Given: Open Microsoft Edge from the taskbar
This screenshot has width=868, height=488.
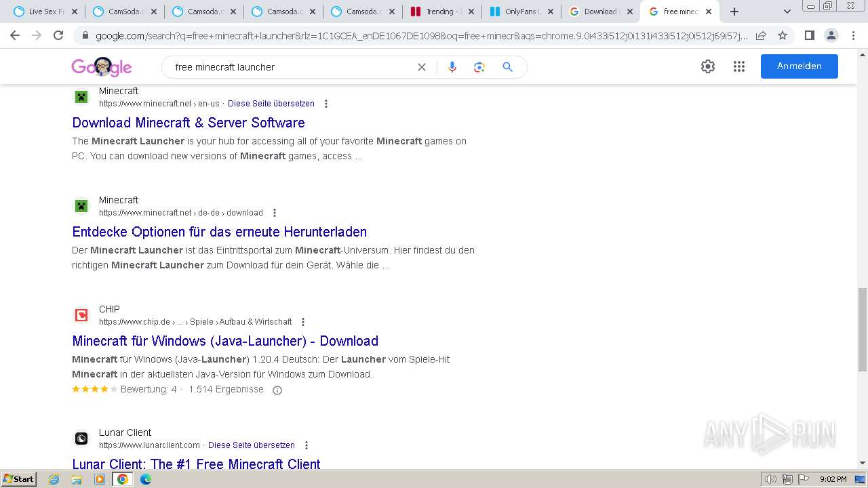Looking at the screenshot, I should coord(146,479).
